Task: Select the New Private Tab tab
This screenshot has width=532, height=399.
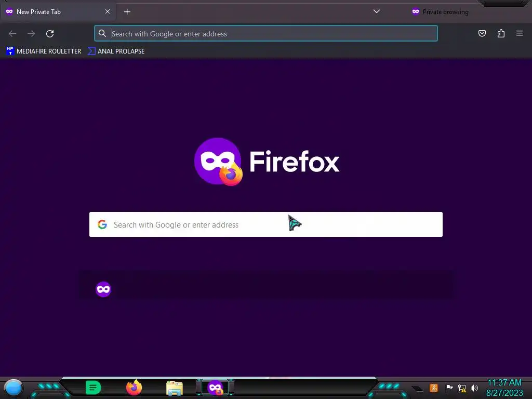Action: 58,12
